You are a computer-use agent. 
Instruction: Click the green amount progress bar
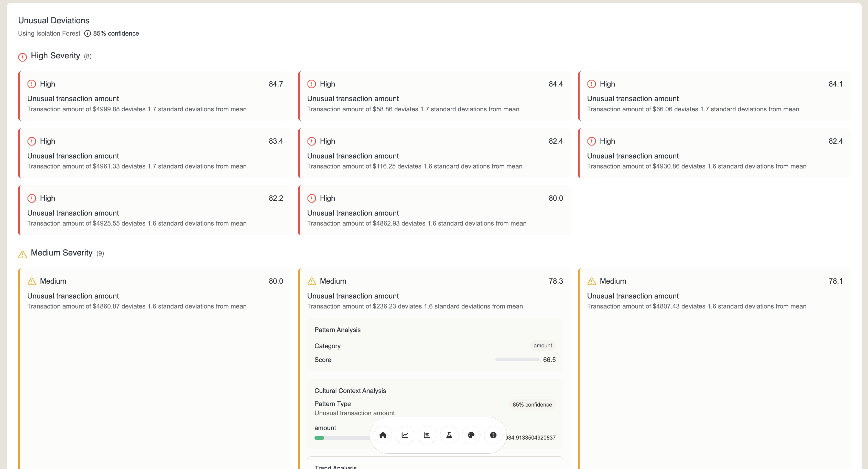pyautogui.click(x=319, y=438)
